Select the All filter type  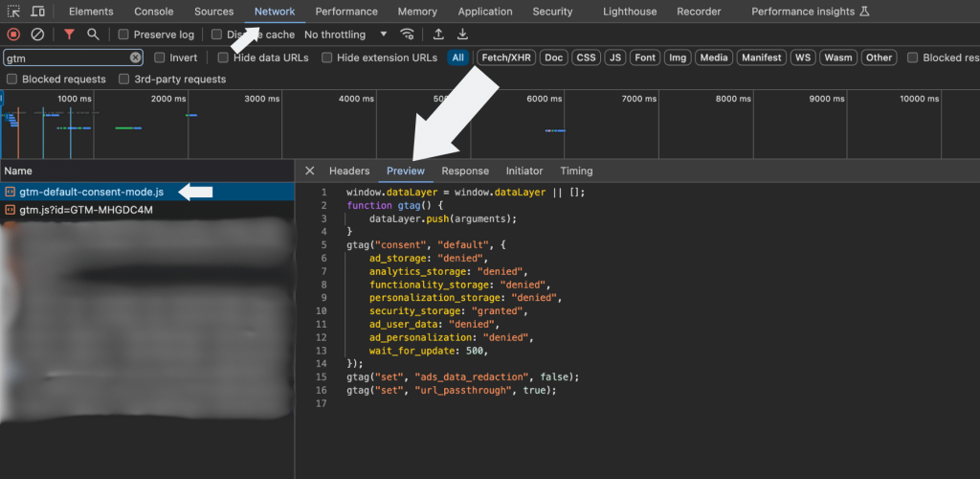coord(458,57)
